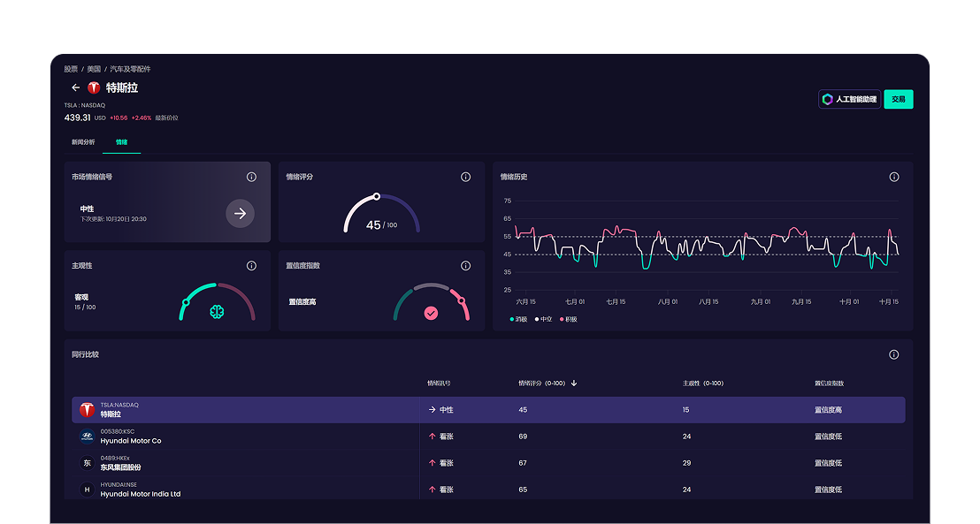The width and height of the screenshot is (980, 524).
Task: Toggle 消极 series in chart legend
Action: pyautogui.click(x=518, y=319)
